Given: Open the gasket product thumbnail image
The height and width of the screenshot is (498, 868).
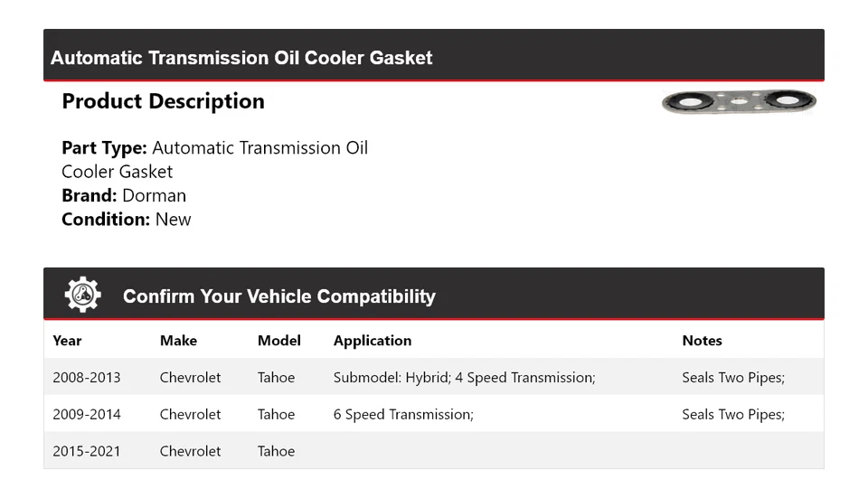Looking at the screenshot, I should pyautogui.click(x=738, y=101).
